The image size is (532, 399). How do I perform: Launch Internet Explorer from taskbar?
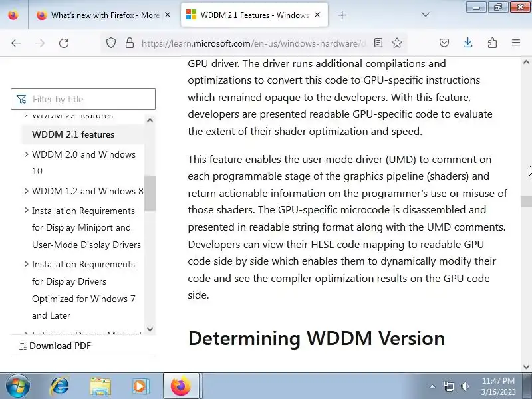coord(60,386)
